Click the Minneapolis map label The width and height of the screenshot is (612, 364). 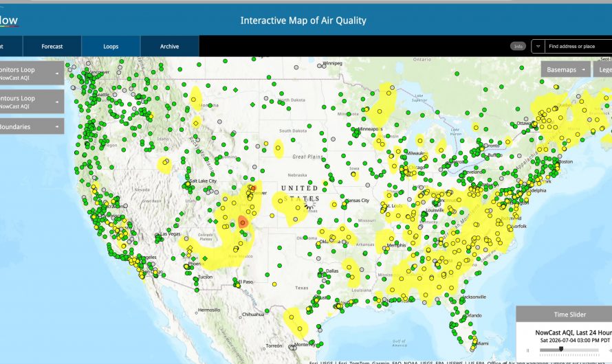(370, 128)
